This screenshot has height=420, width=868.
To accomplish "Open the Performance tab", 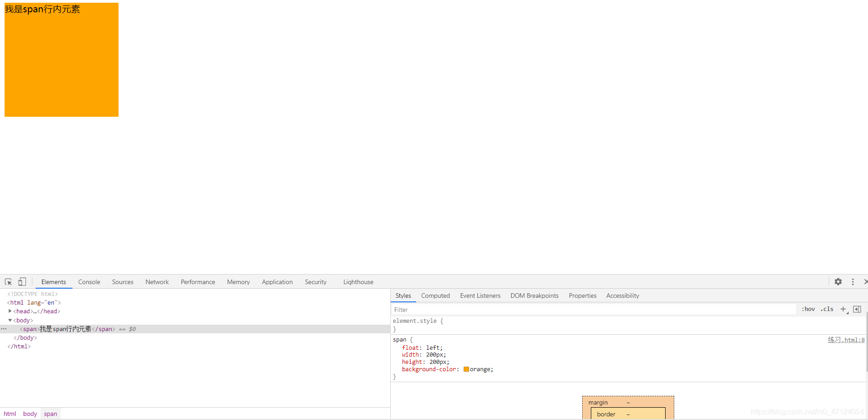I will coord(198,282).
